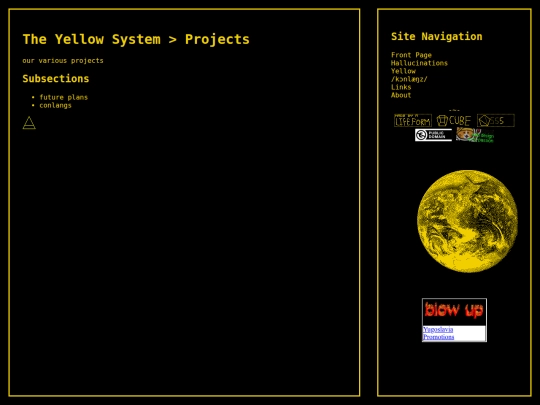Click the Site Navigation heading
Image resolution: width=540 pixels, height=405 pixels.
437,37
